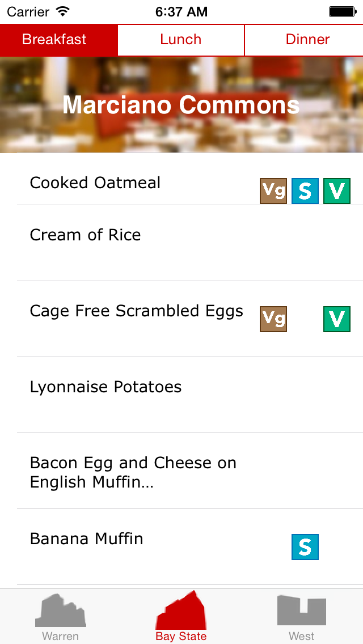Tap the blue S icon beside Banana Muffin
Viewport: 363px width, 644px height.
pyautogui.click(x=305, y=547)
